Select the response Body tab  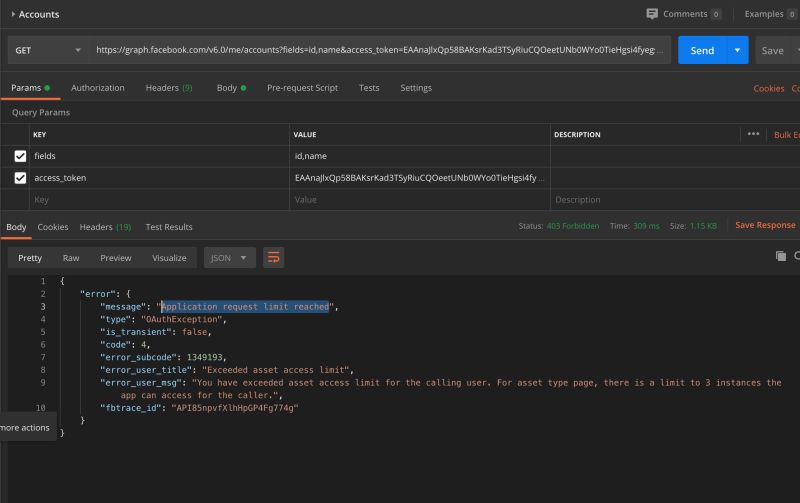(x=16, y=227)
